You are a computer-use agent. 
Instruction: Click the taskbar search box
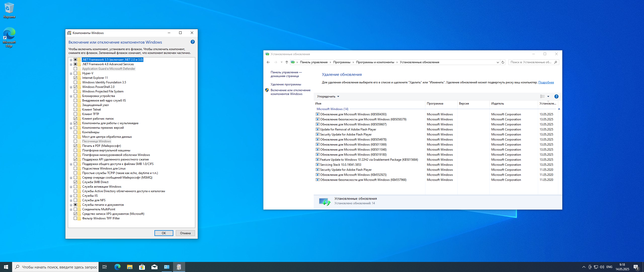point(55,267)
